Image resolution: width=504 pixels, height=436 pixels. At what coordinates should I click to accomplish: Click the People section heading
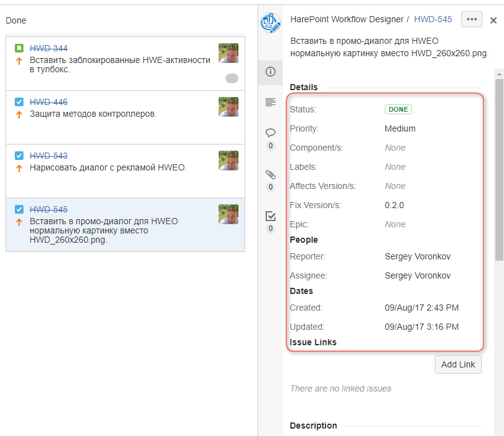point(304,240)
